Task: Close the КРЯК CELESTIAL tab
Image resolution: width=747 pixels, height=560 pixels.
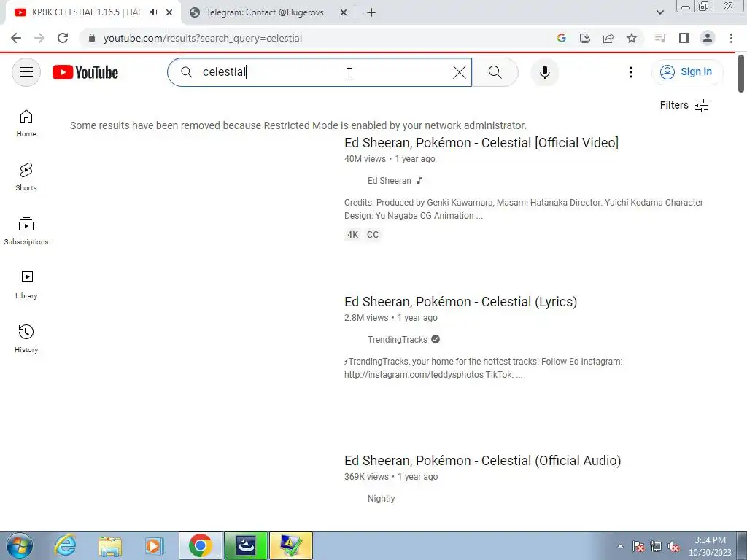Action: pos(169,12)
